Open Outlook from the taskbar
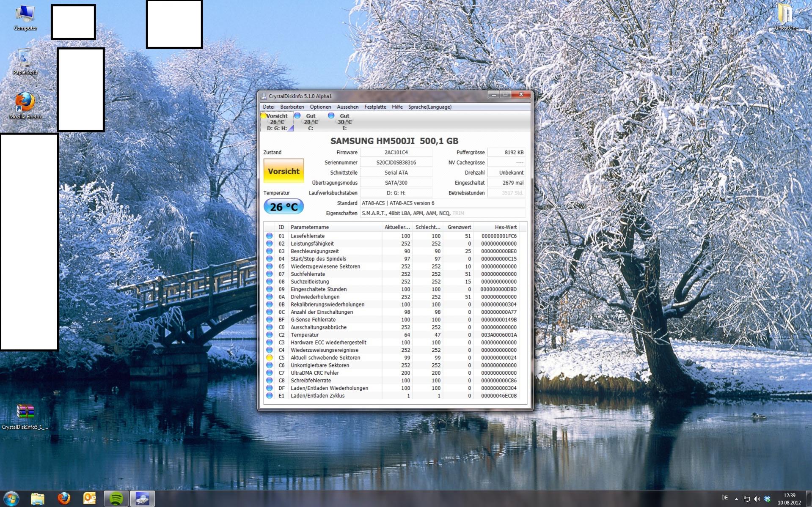812x507 pixels. coord(90,499)
